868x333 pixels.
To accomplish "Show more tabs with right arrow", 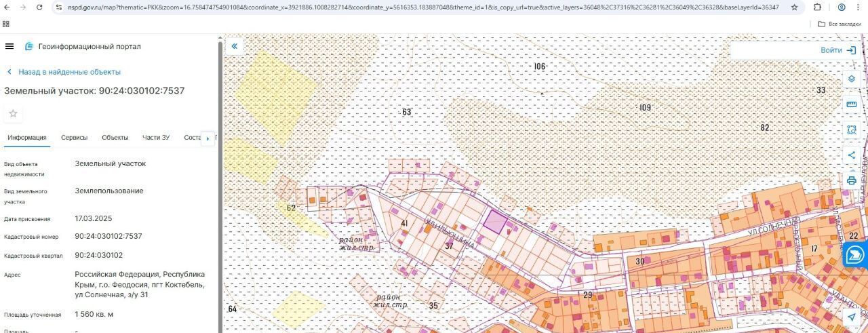I will (x=208, y=138).
